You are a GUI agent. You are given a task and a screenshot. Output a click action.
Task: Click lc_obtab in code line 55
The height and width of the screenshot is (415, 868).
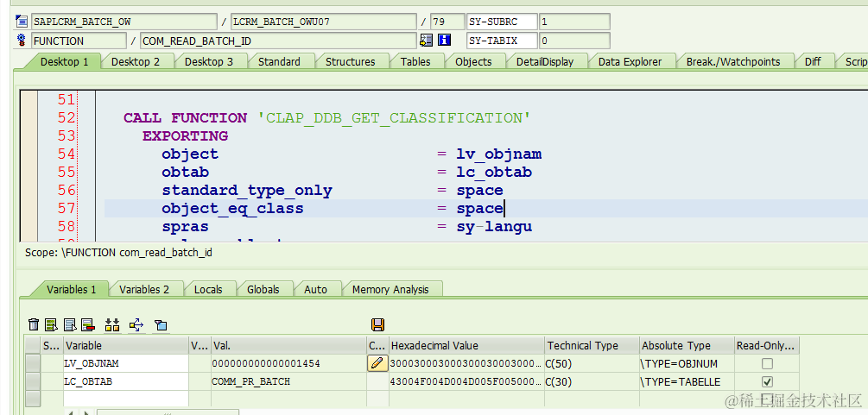pos(494,172)
